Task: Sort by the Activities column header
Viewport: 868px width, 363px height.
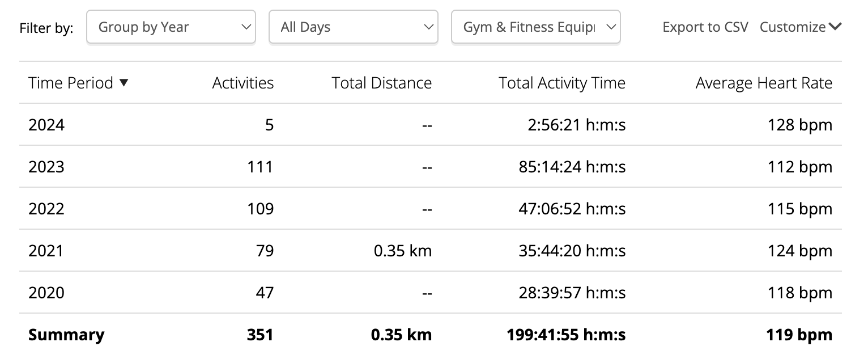Action: [x=243, y=83]
